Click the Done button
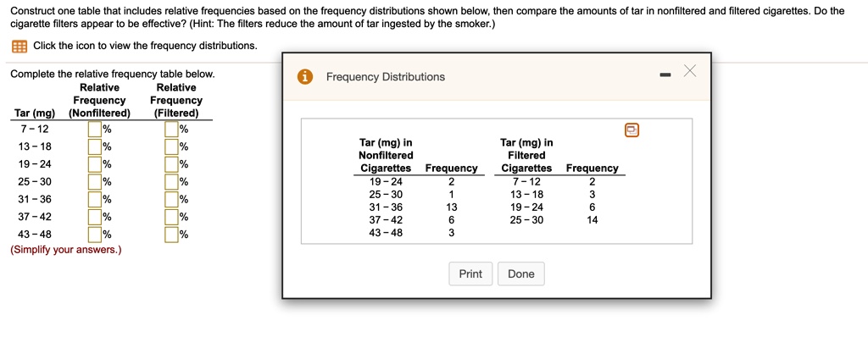The image size is (868, 348). (x=521, y=273)
